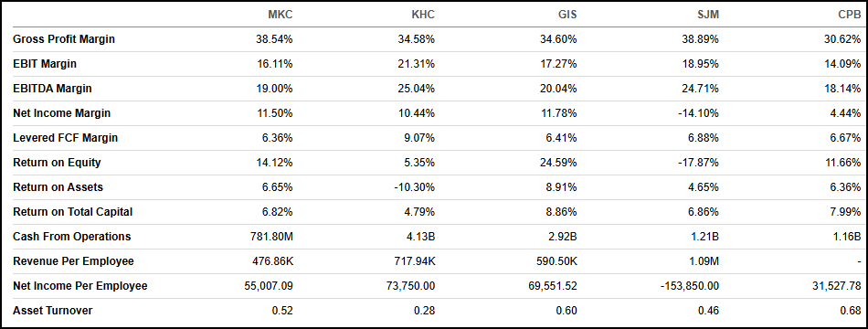Image resolution: width=868 pixels, height=329 pixels.
Task: Open the SJM ticker header
Action: click(x=708, y=15)
